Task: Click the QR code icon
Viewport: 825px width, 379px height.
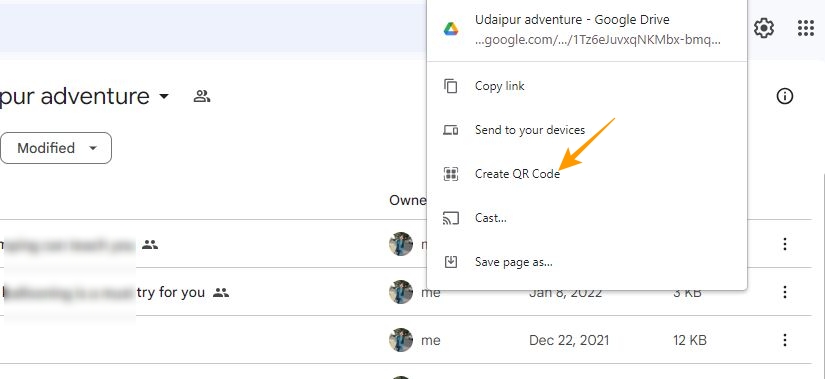Action: (x=451, y=174)
